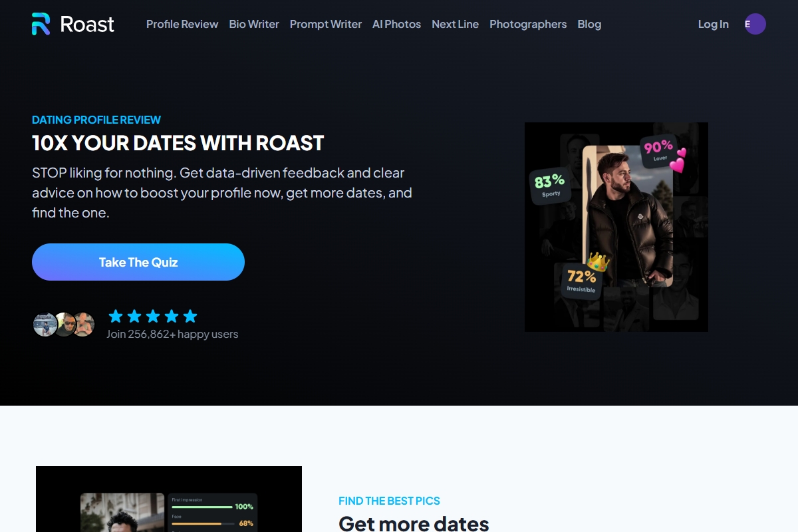Image resolution: width=798 pixels, height=532 pixels.
Task: Click the 90% Lover badge
Action: tap(658, 151)
